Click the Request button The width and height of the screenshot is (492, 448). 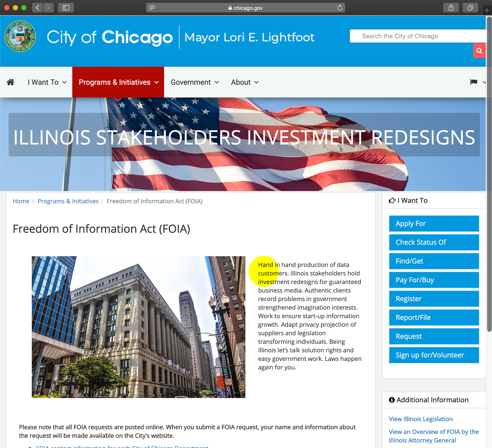click(434, 336)
